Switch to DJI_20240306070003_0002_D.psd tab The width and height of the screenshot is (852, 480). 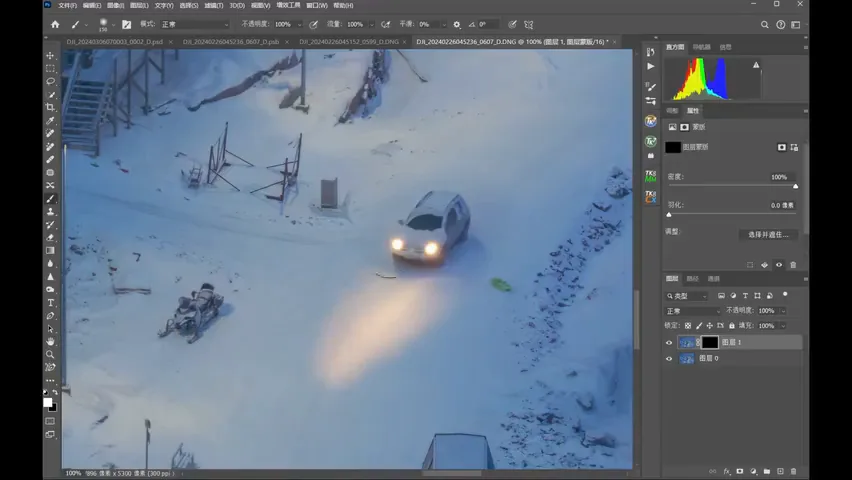click(x=115, y=42)
